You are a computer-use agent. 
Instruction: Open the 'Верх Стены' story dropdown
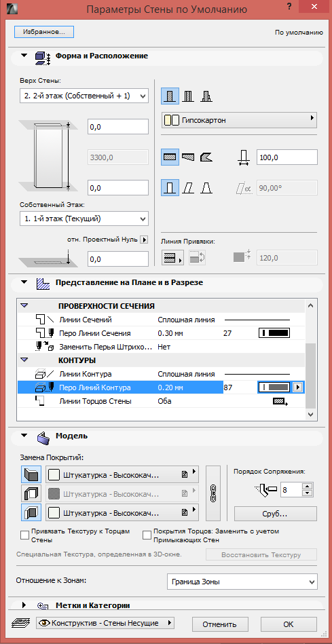click(84, 96)
